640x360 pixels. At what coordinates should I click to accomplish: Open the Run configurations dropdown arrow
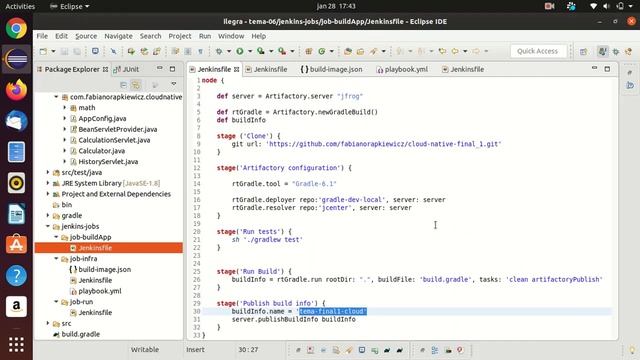coord(250,51)
